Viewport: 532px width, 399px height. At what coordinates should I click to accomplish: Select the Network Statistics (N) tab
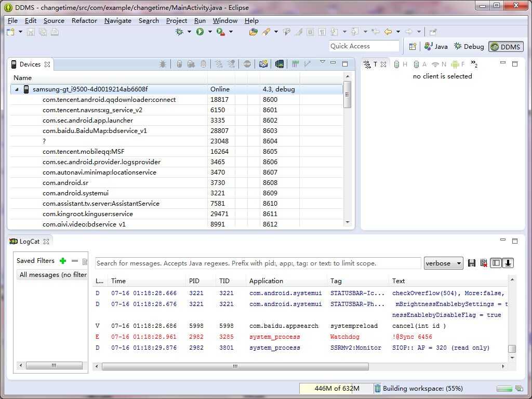(x=438, y=64)
